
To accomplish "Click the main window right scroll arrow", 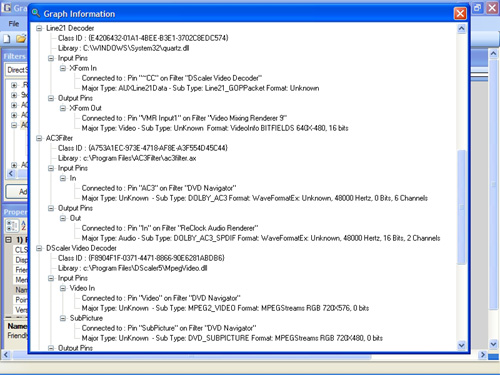I will pyautogui.click(x=482, y=355).
